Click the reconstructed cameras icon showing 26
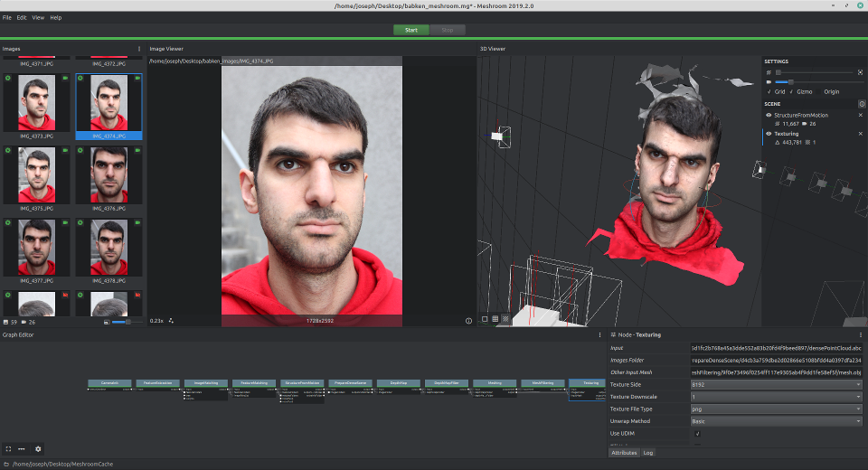The height and width of the screenshot is (470, 868). click(24, 322)
